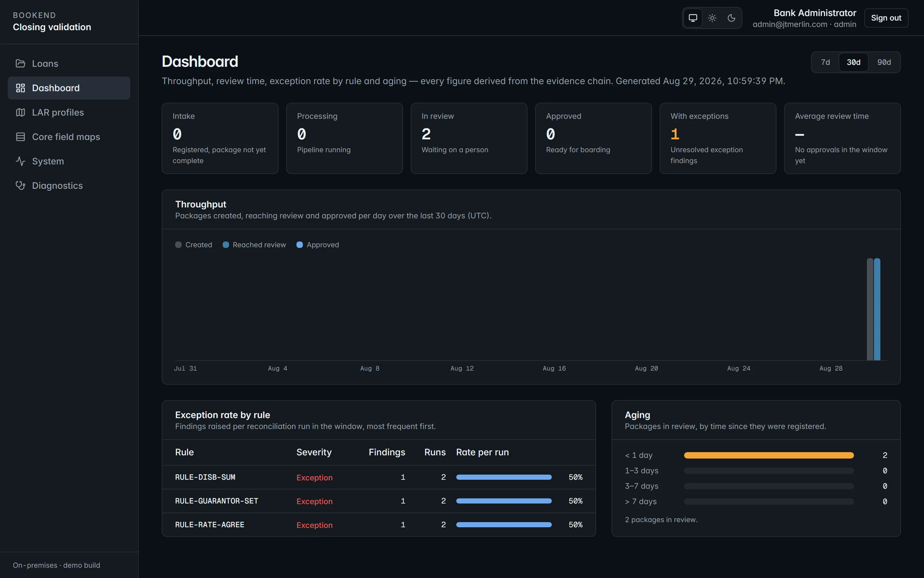Click the '3–7 days' aging bar
The height and width of the screenshot is (578, 924).
pyautogui.click(x=769, y=486)
